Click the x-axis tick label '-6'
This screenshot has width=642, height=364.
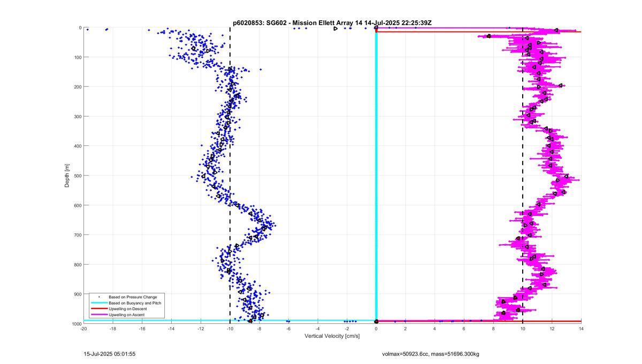point(288,329)
